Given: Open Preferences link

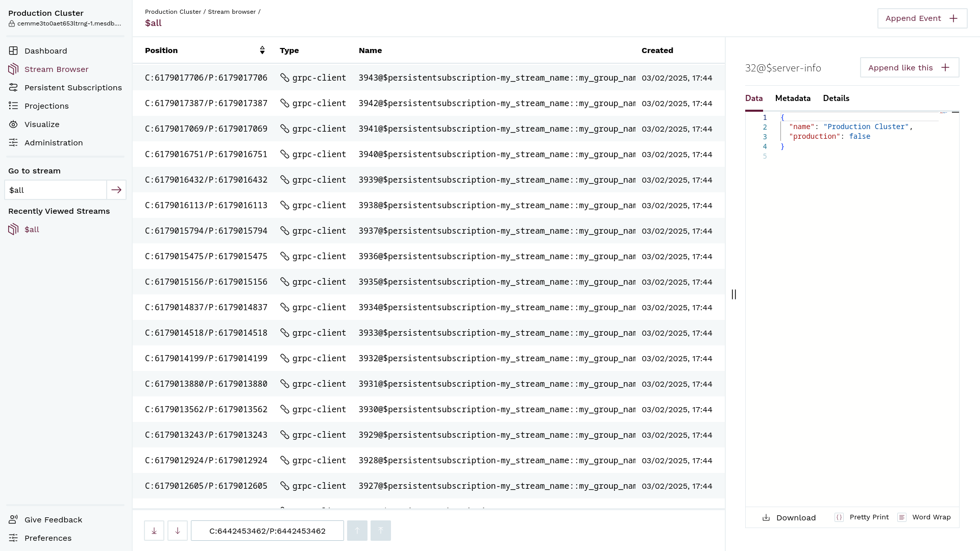Looking at the screenshot, I should [48, 538].
